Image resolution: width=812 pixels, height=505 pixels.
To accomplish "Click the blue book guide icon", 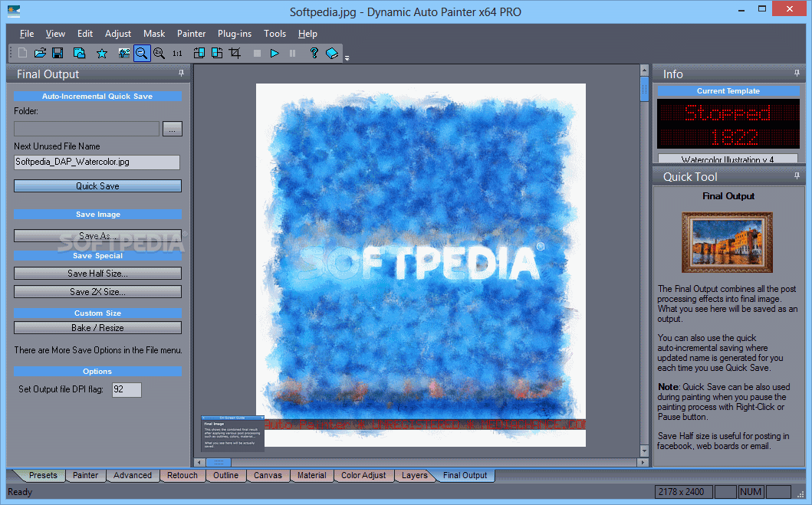I will point(332,53).
